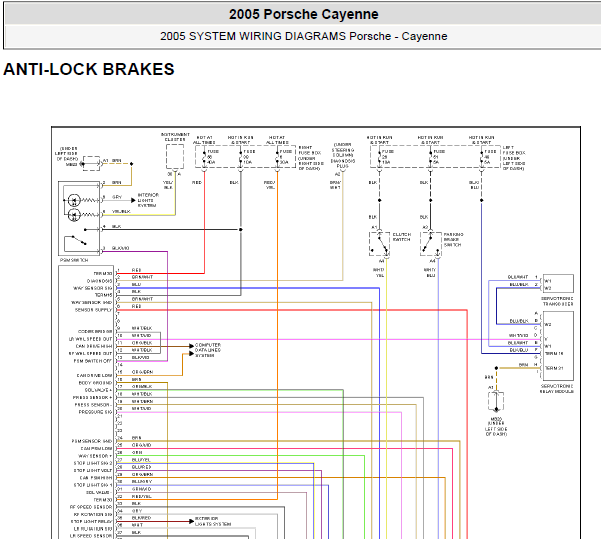Viewport: 601px width, 539px height.
Task: Click the 'STOP LIGHT RELAY' pin label
Action: pos(92,522)
